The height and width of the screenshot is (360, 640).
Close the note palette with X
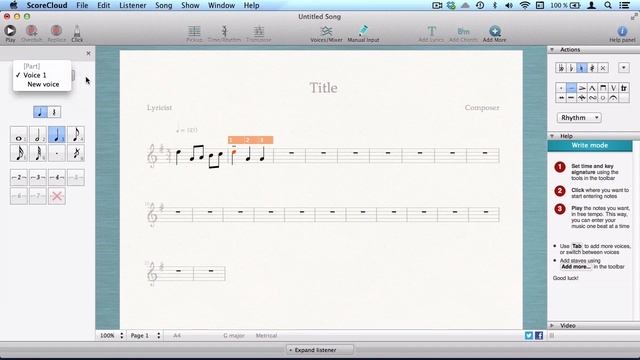pos(89,53)
